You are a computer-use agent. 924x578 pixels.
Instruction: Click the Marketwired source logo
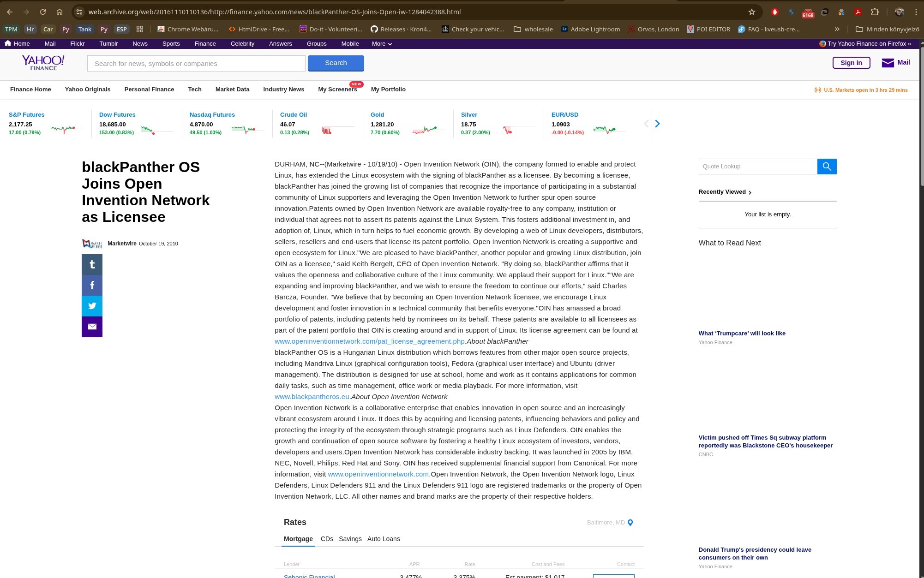coord(92,244)
